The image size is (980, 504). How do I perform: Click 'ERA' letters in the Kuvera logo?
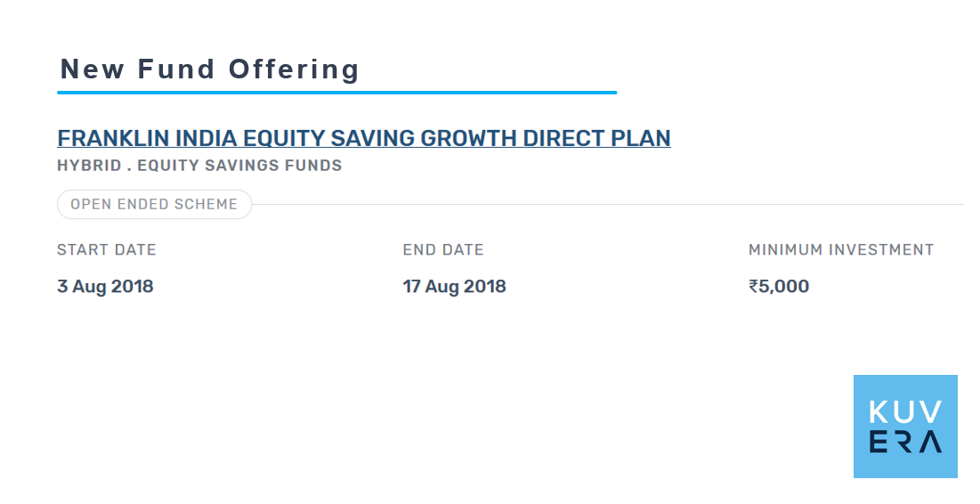click(x=905, y=442)
